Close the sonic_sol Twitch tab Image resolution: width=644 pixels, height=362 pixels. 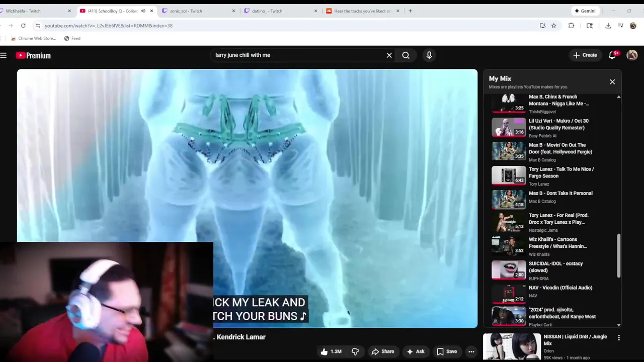click(233, 11)
